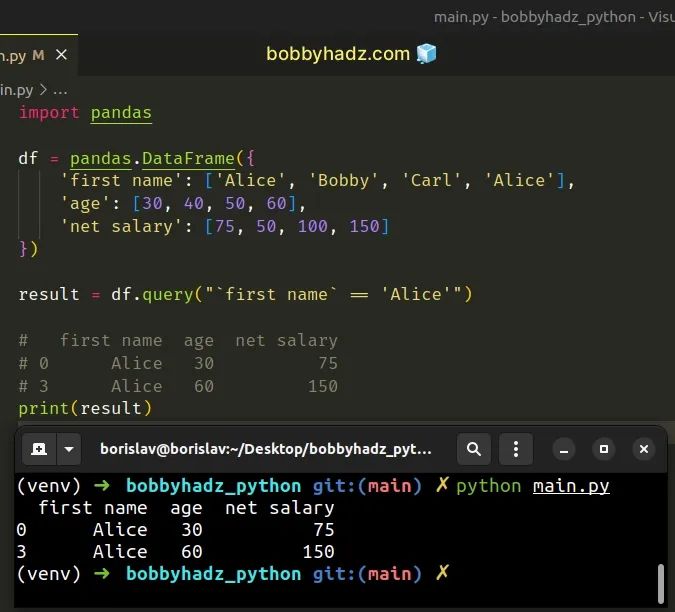This screenshot has width=675, height=612.
Task: Click the 'first name' dictionary key
Action: [121, 180]
